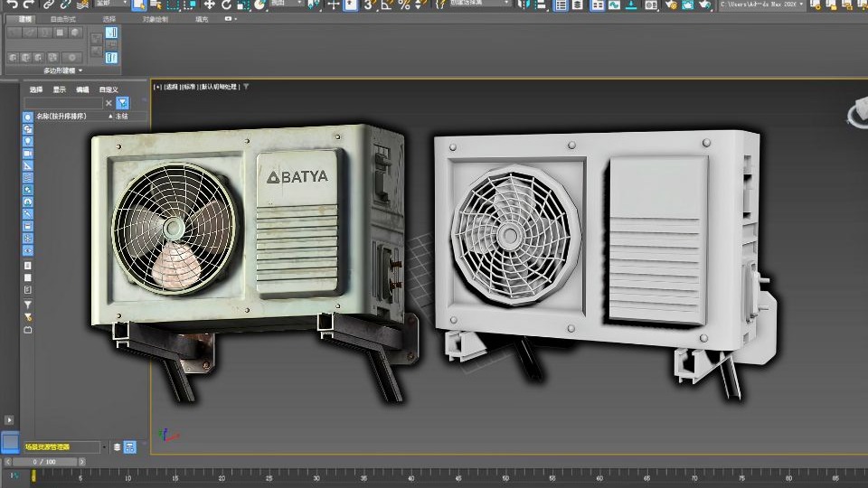Screen dimensions: 868x488
Task: Click the Redo arrow icon
Action: (29, 5)
